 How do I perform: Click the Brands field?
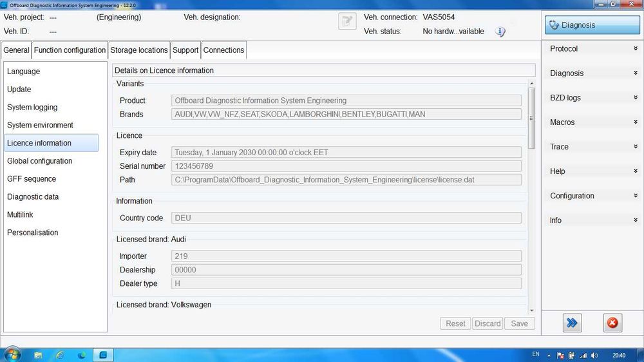[x=346, y=114]
